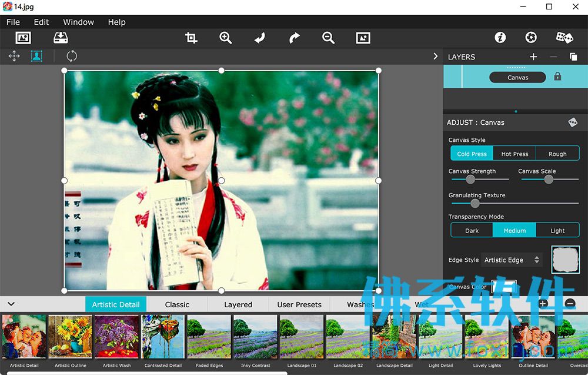The image size is (588, 375).
Task: Select the portrait transform tool
Action: (36, 57)
